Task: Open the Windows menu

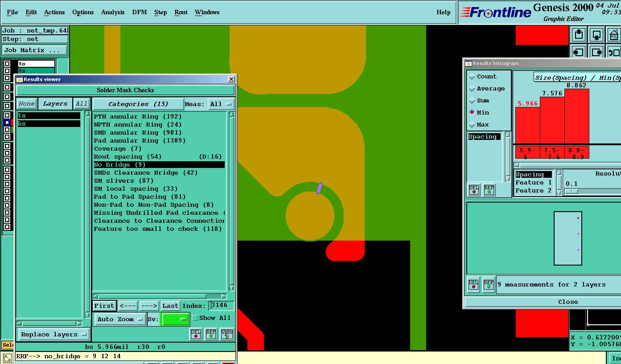Action: 207,12
